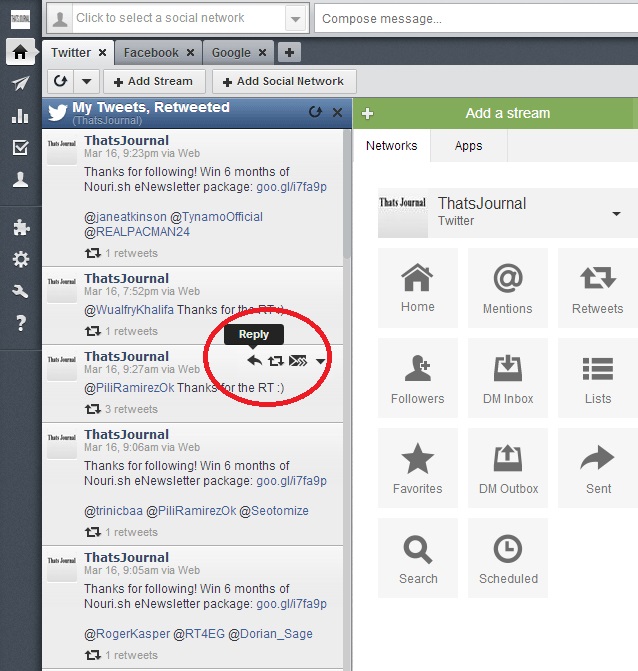Open the @RogerKasper mention link
The image size is (638, 671).
tap(127, 634)
